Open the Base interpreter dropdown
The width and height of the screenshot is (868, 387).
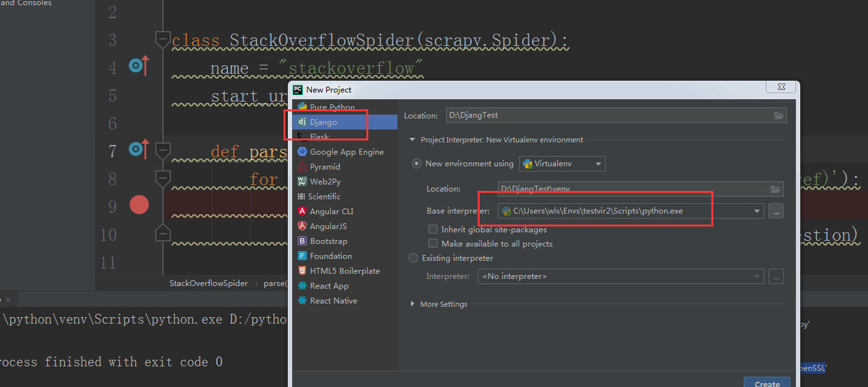click(631, 211)
